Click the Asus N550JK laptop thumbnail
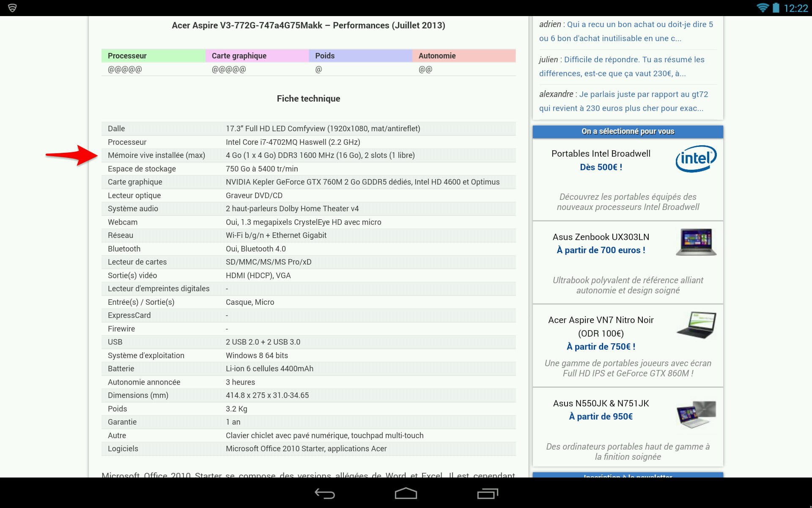This screenshot has width=812, height=508. (697, 414)
